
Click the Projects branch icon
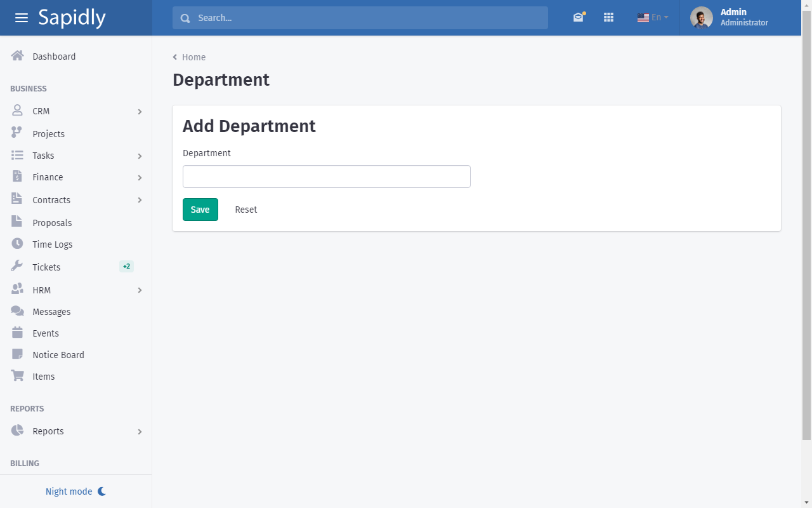[17, 133]
